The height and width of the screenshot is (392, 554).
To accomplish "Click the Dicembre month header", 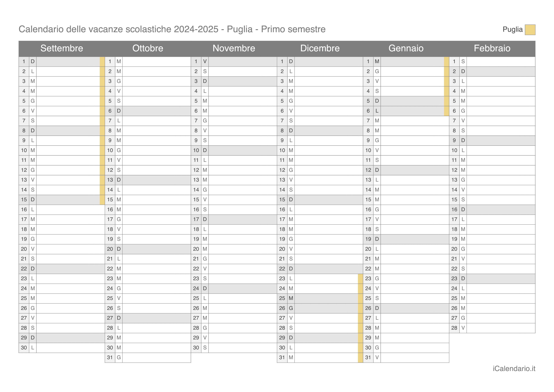I will (320, 48).
